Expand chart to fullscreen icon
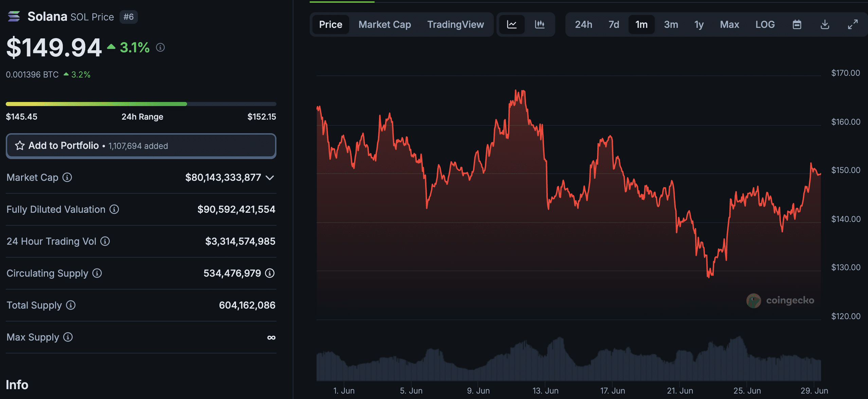The image size is (868, 399). tap(852, 24)
